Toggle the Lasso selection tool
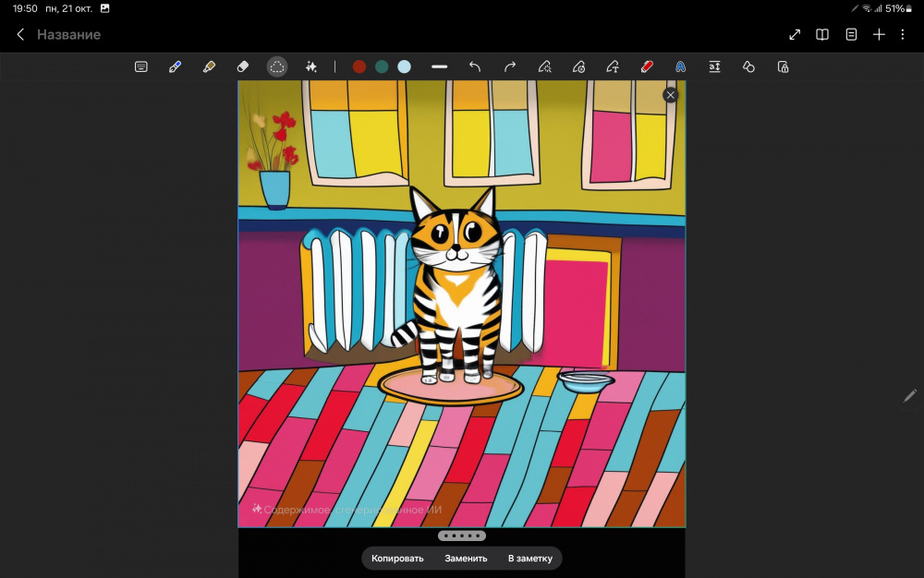The width and height of the screenshot is (924, 578). click(x=277, y=67)
